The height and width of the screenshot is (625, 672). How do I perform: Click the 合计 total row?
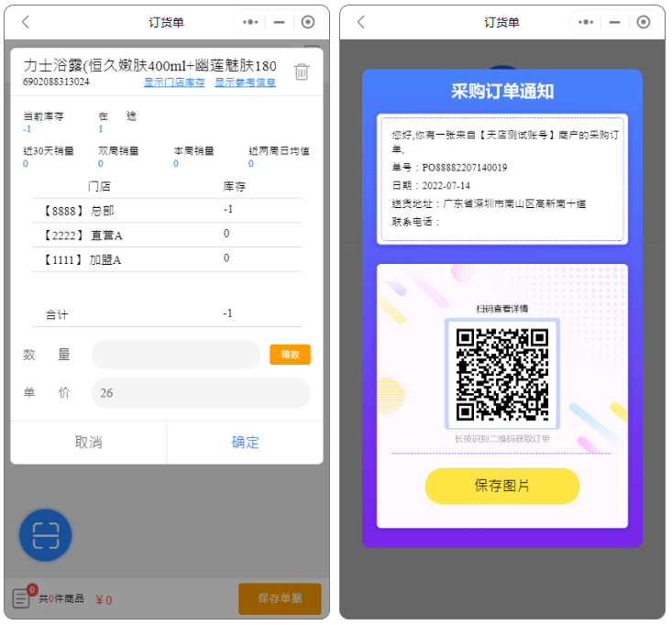pos(167,314)
